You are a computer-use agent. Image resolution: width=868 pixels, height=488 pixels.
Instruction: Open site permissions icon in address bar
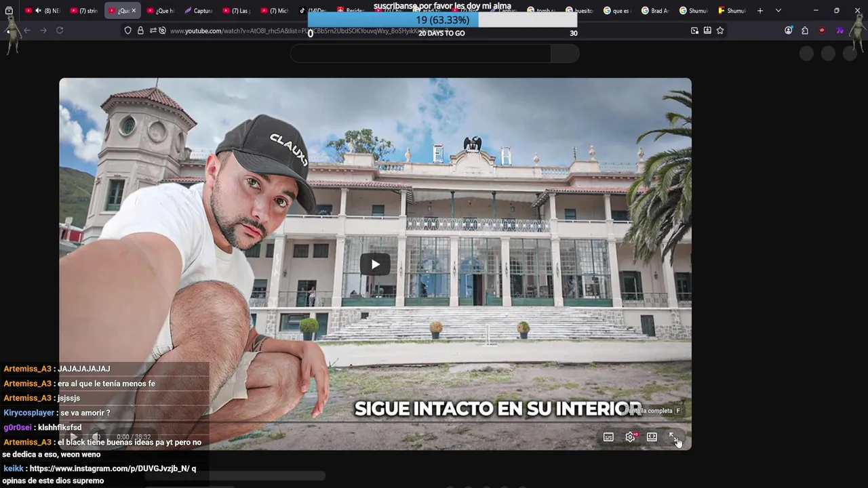tap(153, 30)
